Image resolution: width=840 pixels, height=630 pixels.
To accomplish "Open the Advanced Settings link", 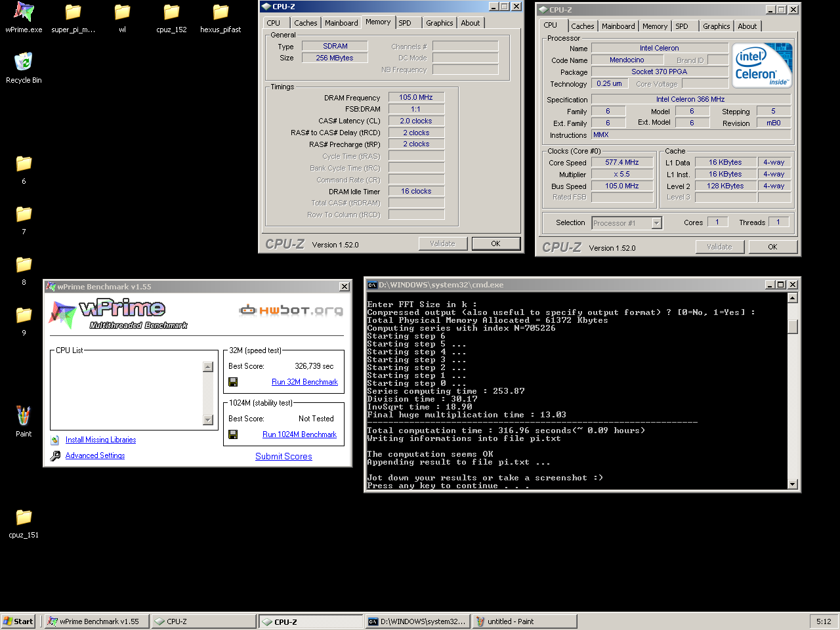I will click(95, 455).
